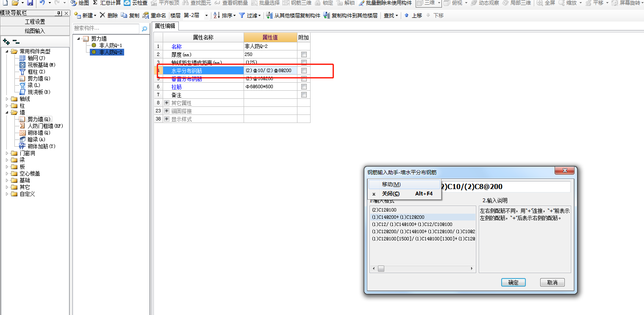Click the 复制 copy icon
This screenshot has height=315, width=644.
(130, 16)
